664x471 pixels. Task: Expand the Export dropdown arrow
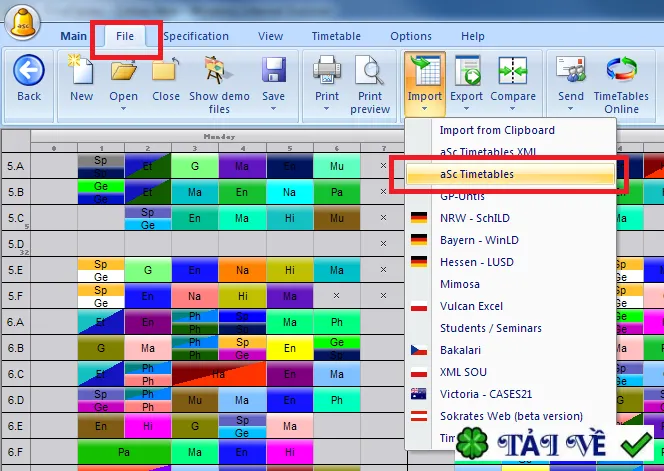point(466,109)
